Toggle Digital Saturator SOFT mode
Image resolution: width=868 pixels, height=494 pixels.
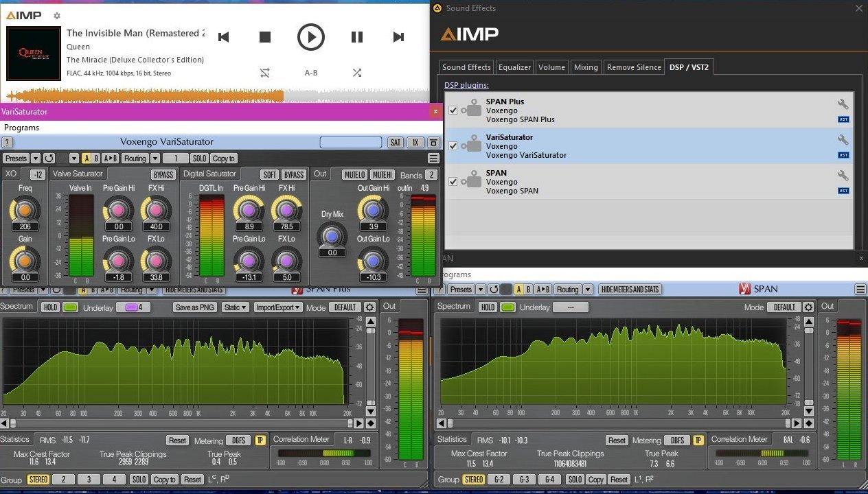pyautogui.click(x=270, y=175)
